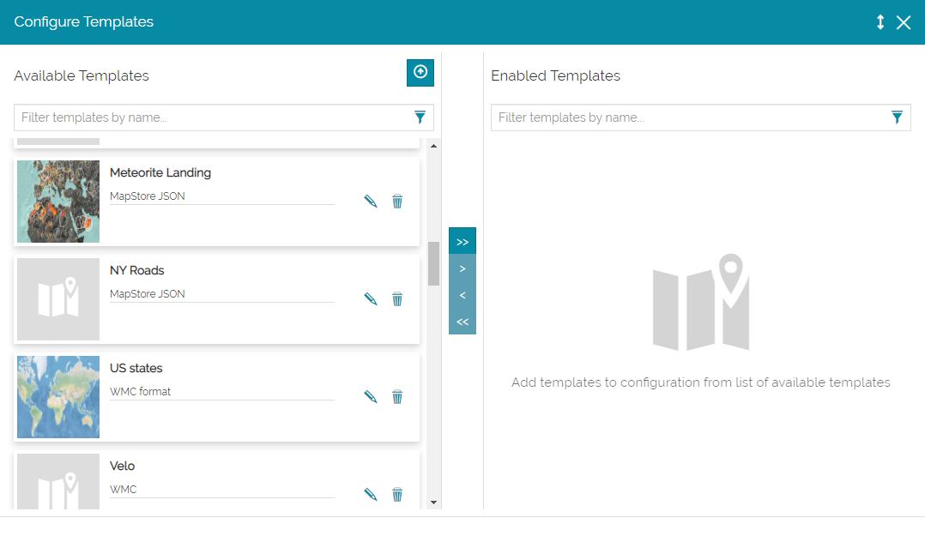The image size is (925, 560).
Task: Edit the Meteorite Landing template
Action: (371, 202)
